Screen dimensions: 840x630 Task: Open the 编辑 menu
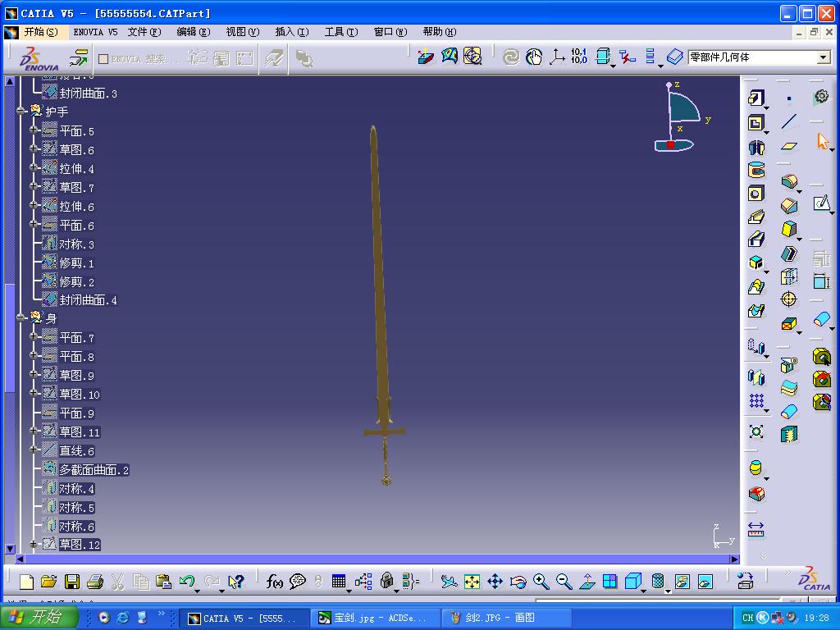(x=194, y=32)
